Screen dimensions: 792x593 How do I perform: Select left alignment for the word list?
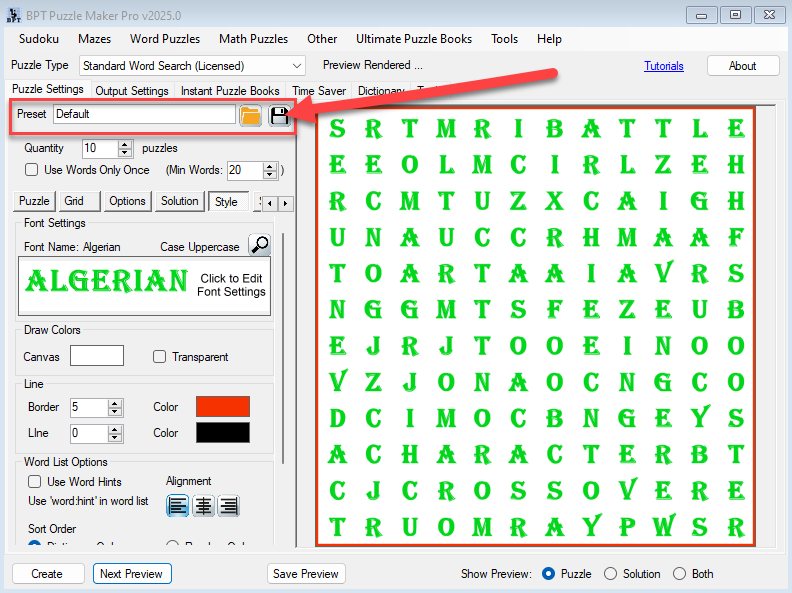[x=178, y=506]
